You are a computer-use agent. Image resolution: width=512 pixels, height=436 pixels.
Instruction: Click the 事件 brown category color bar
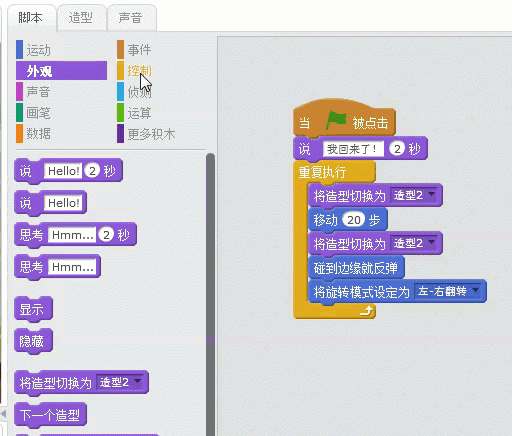tap(120, 50)
